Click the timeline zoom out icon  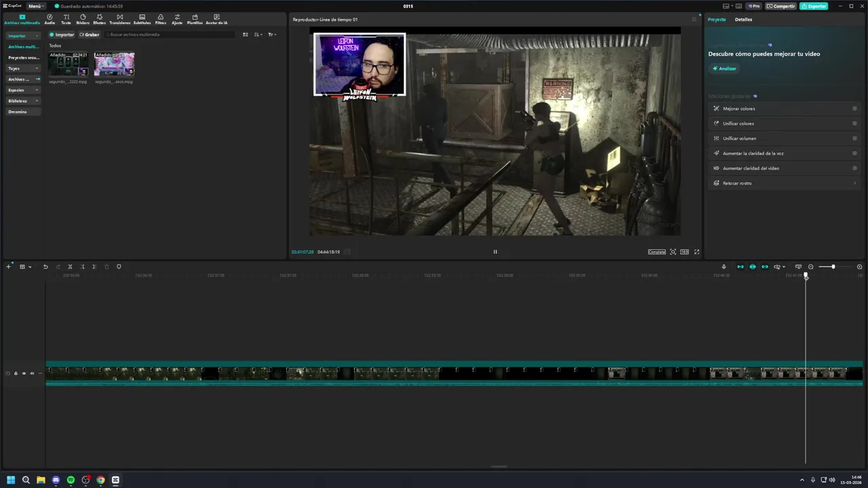click(x=810, y=267)
